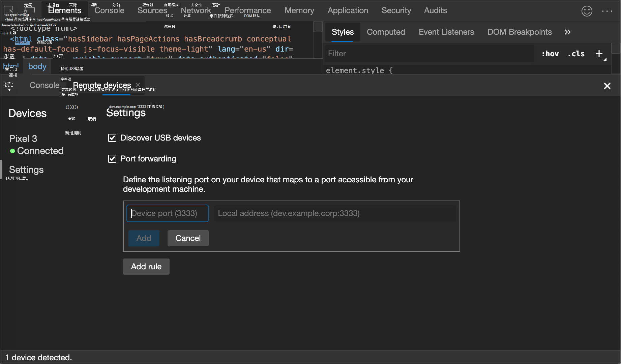
Task: Open the top Console panel tab
Action: click(109, 10)
